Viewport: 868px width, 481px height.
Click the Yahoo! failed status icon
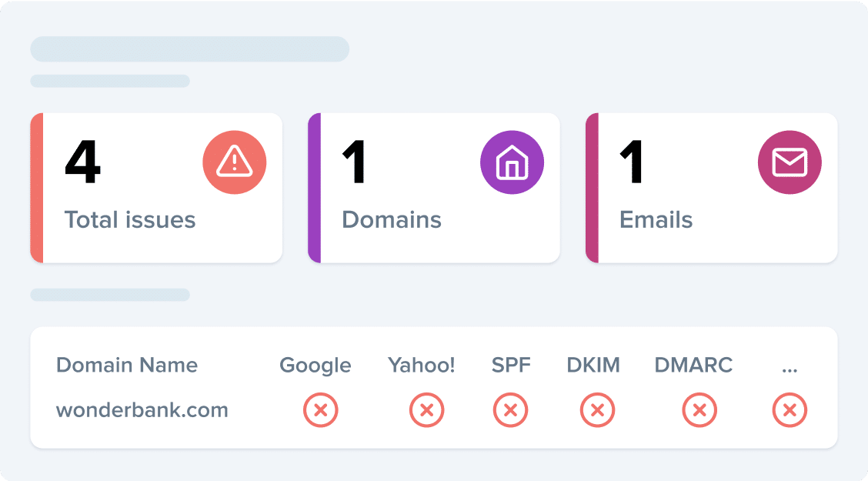click(427, 410)
